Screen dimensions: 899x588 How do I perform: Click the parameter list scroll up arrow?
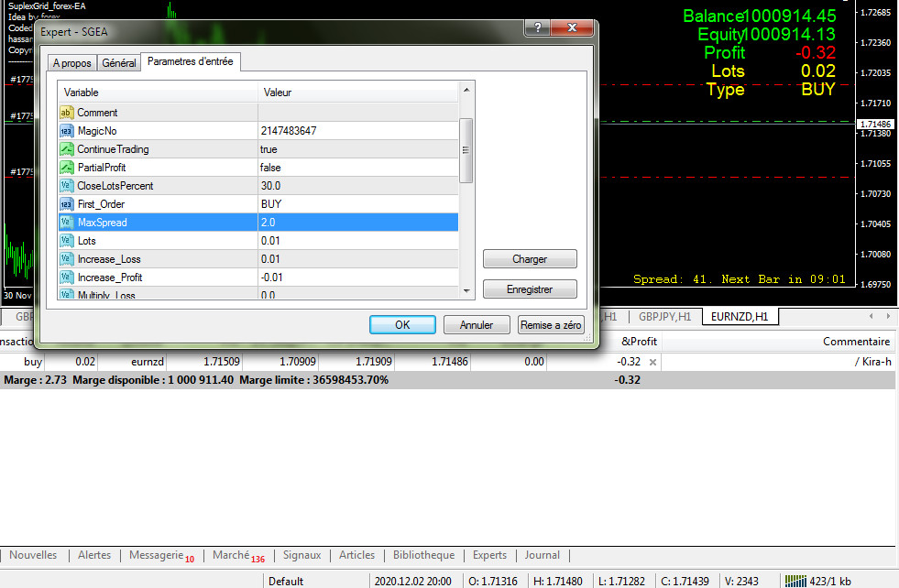point(466,90)
